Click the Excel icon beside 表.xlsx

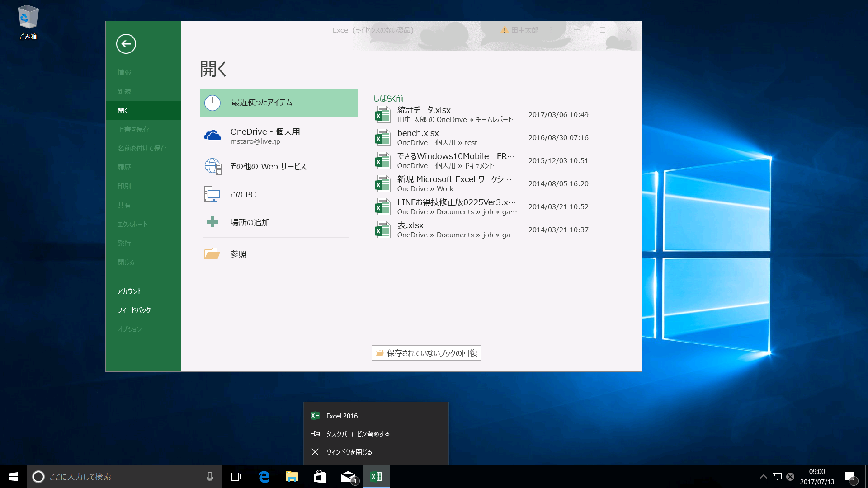point(382,230)
